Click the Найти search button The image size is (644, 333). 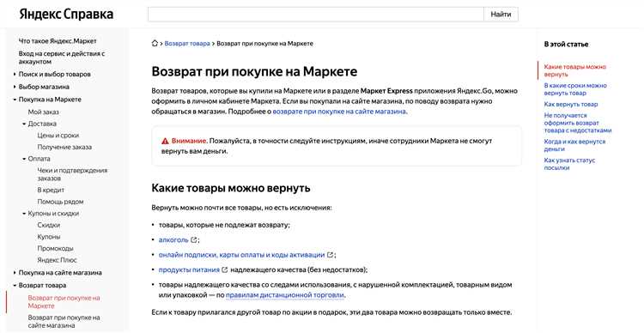tap(501, 14)
